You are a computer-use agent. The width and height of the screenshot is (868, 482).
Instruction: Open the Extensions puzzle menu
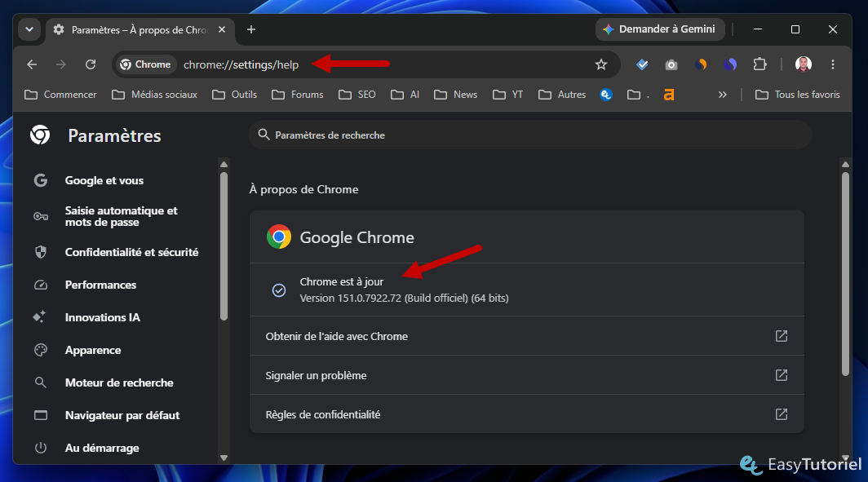(x=760, y=64)
